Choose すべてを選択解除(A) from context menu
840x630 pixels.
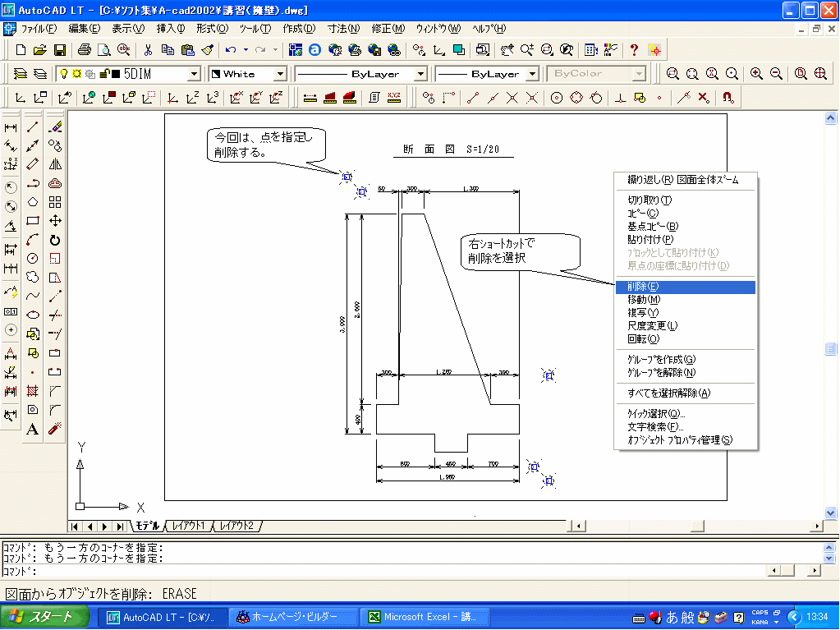click(x=685, y=393)
